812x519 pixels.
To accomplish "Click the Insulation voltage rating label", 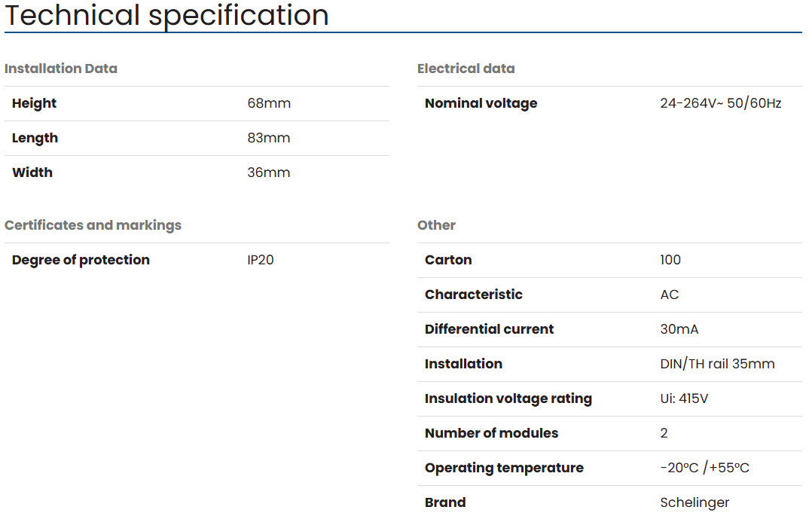I will click(x=508, y=398).
